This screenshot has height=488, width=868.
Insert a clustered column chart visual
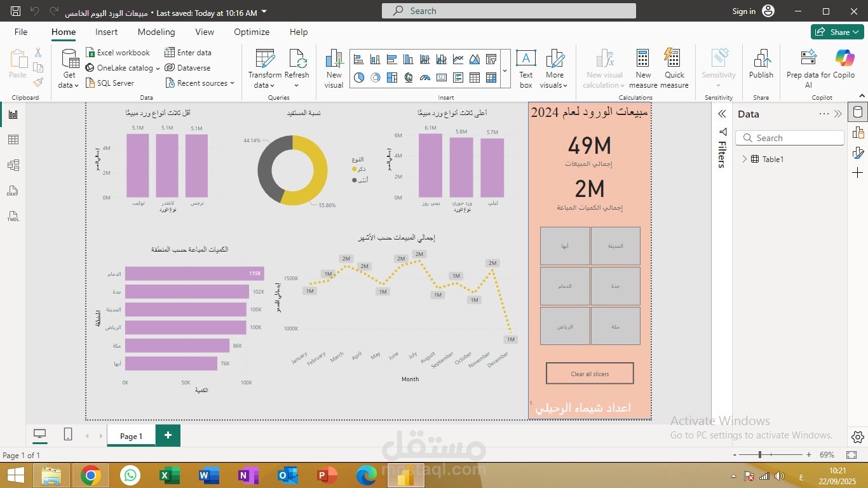click(409, 59)
